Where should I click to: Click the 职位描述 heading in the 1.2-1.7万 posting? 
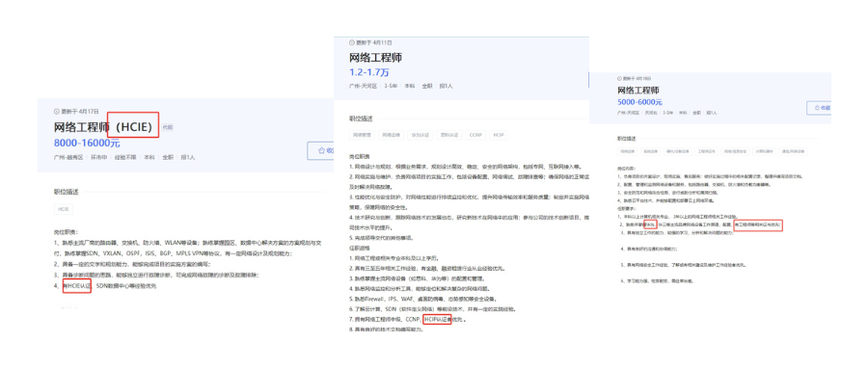361,119
